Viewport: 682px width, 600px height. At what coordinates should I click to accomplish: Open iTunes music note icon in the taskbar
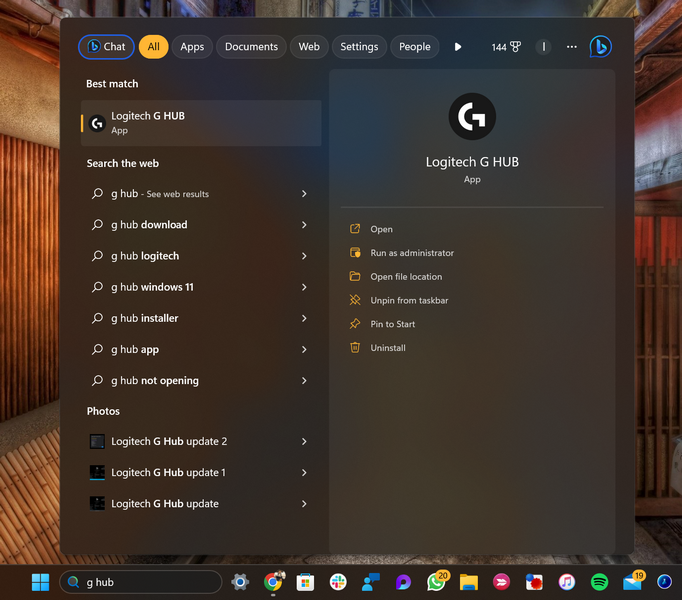tap(567, 582)
